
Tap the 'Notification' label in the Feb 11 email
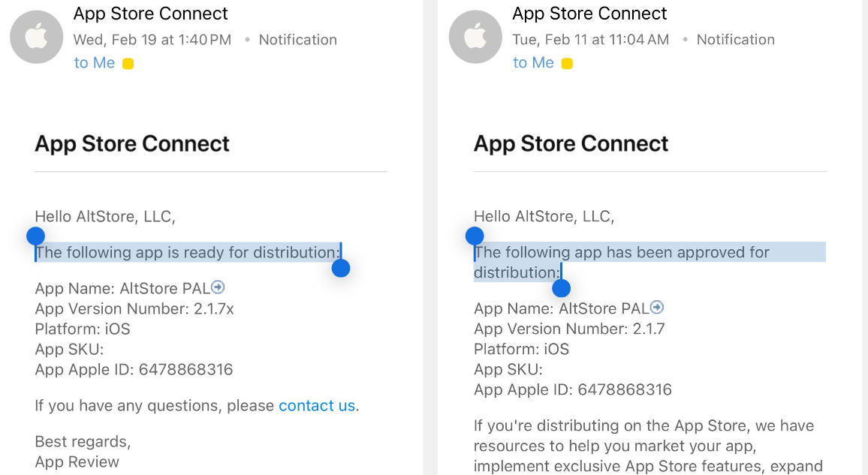tap(736, 40)
